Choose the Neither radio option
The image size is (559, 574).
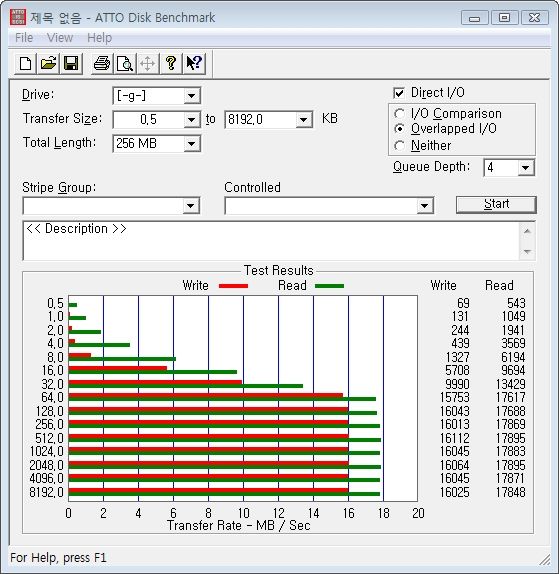click(x=399, y=146)
